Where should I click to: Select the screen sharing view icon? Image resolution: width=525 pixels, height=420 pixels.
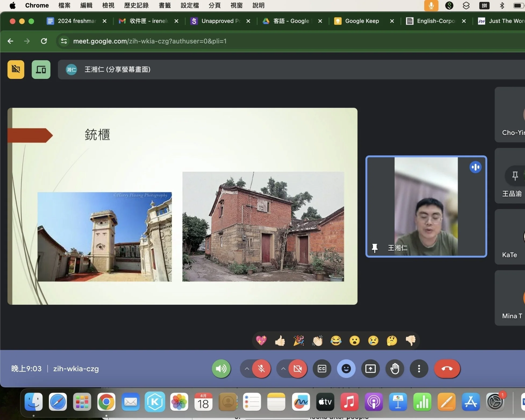pos(41,69)
